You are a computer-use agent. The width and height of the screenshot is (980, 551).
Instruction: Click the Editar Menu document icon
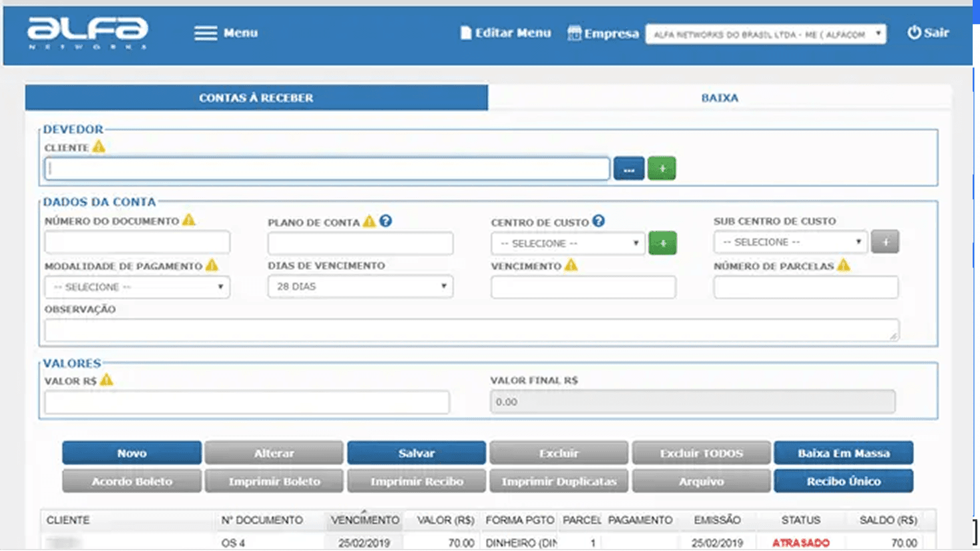click(466, 33)
